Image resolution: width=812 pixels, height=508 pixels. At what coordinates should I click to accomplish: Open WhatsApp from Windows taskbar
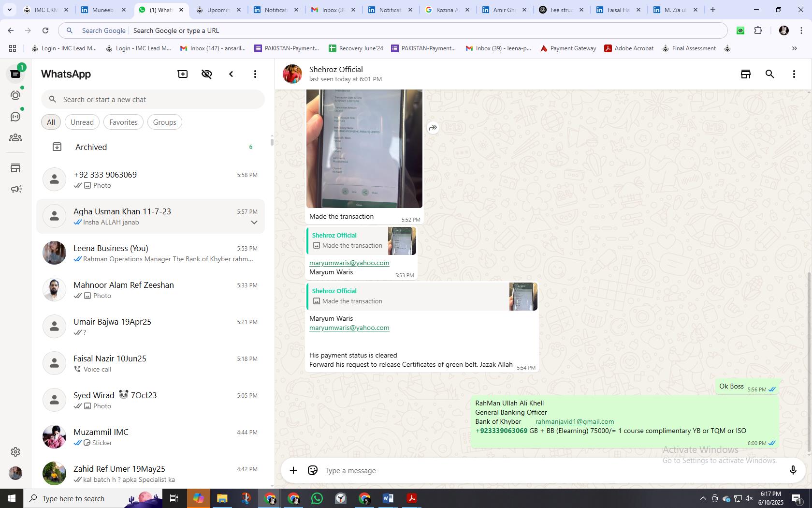317,498
